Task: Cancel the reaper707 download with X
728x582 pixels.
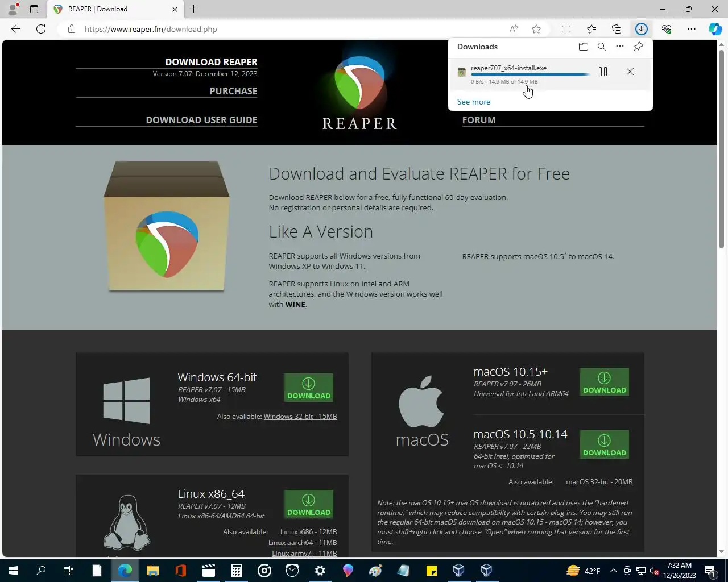Action: click(x=630, y=72)
